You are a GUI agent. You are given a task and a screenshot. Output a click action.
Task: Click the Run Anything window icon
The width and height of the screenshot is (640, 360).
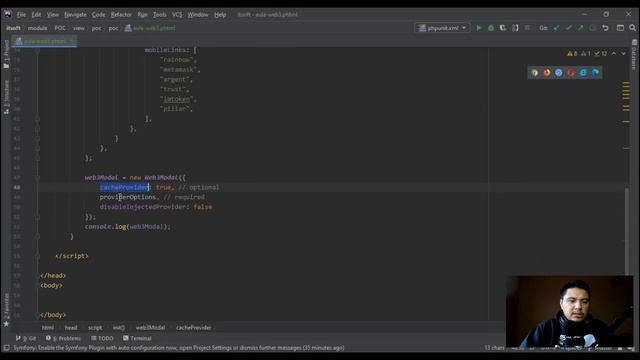pos(620,28)
